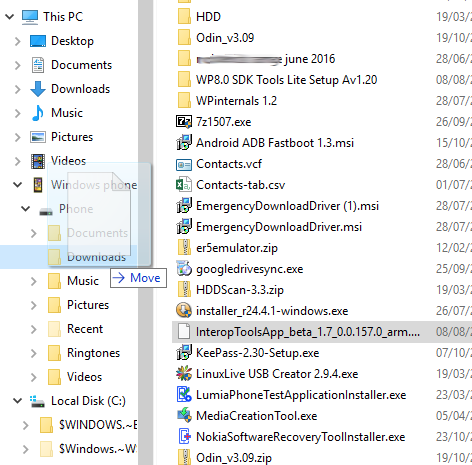472x465 pixels.
Task: Collapse the This PC tree node
Action: 10,16
